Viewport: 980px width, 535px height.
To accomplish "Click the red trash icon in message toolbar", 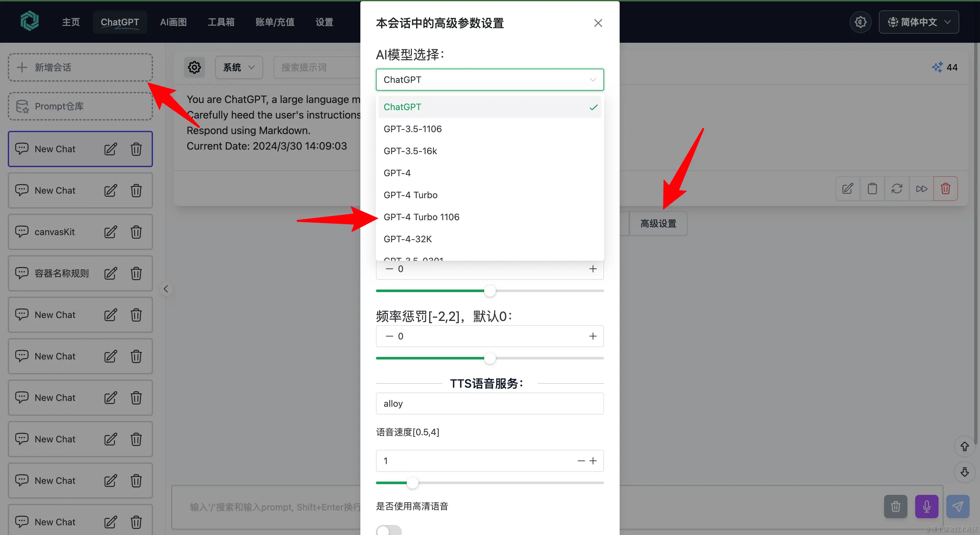I will (x=945, y=188).
